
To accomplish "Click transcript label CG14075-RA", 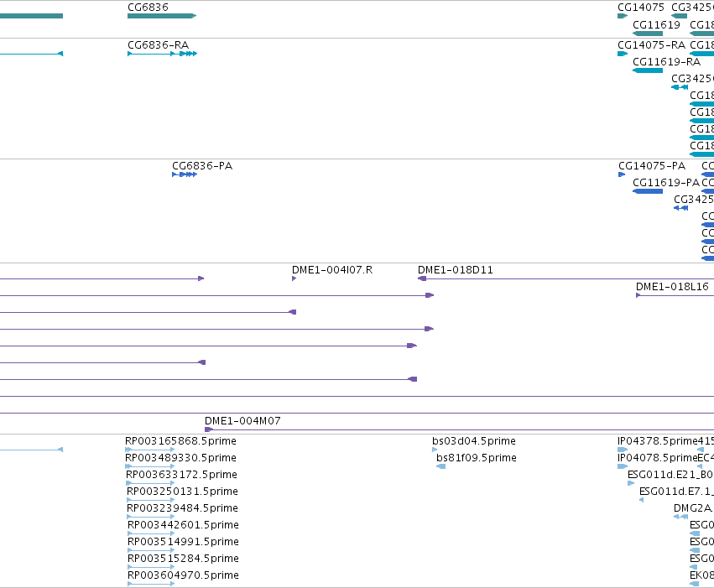I will [651, 45].
